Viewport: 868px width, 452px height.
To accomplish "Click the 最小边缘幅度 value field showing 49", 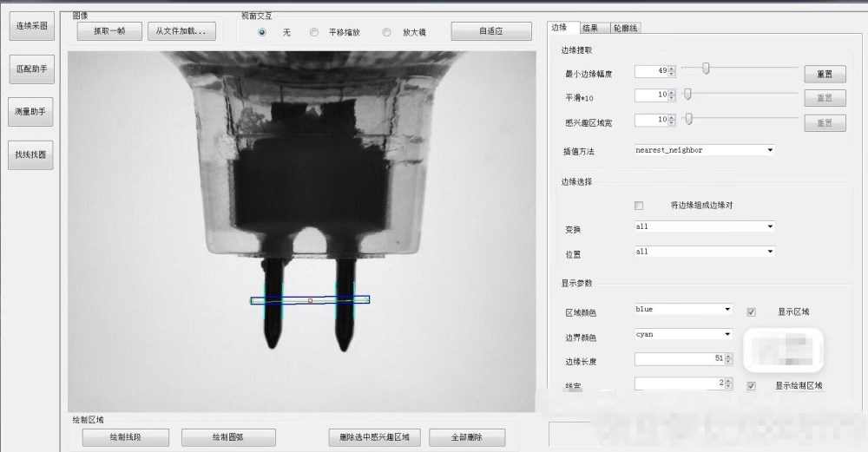I will (x=652, y=71).
